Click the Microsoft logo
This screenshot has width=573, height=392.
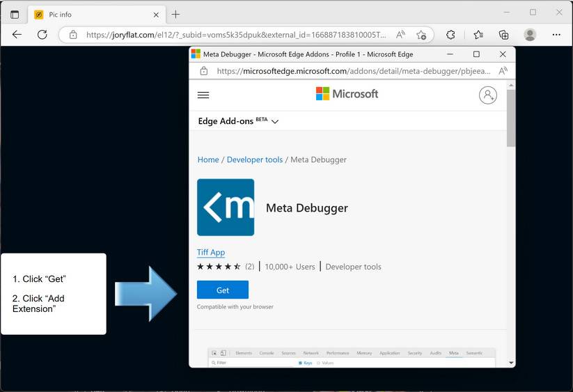(347, 94)
